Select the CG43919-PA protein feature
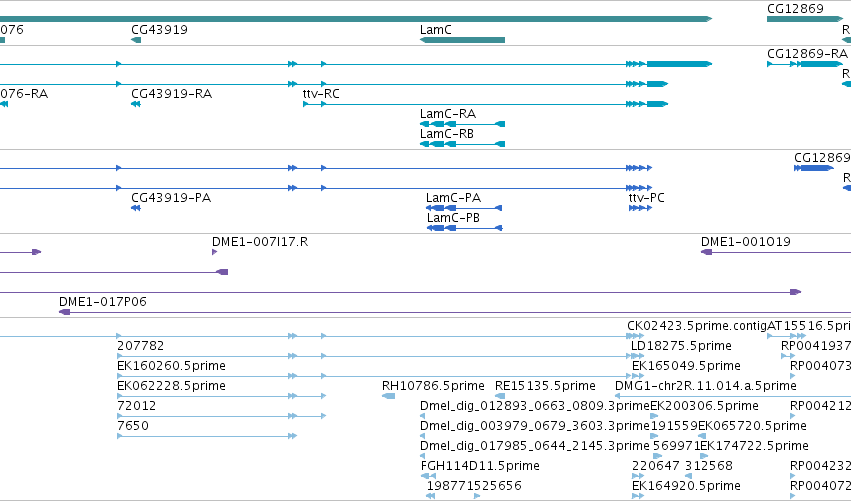This screenshot has width=851, height=501. [136, 208]
